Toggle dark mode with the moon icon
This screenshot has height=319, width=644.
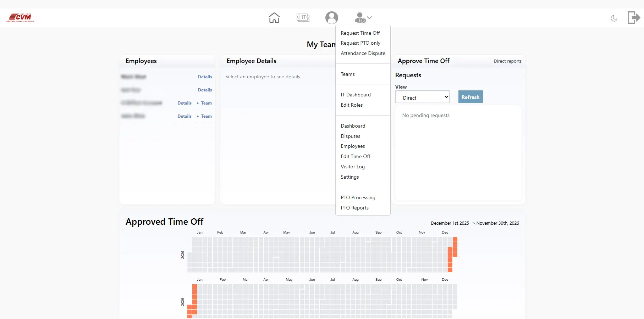click(614, 18)
